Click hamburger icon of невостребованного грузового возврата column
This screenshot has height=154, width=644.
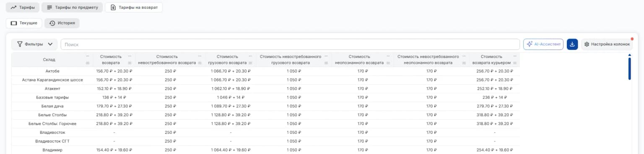pos(326,63)
